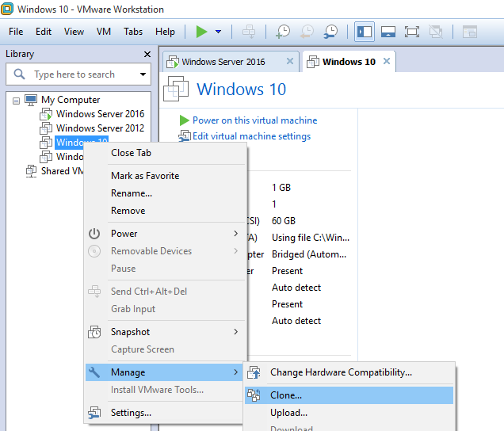Click the large Windows 10 heading VM icon
504x431 pixels.
tap(176, 89)
